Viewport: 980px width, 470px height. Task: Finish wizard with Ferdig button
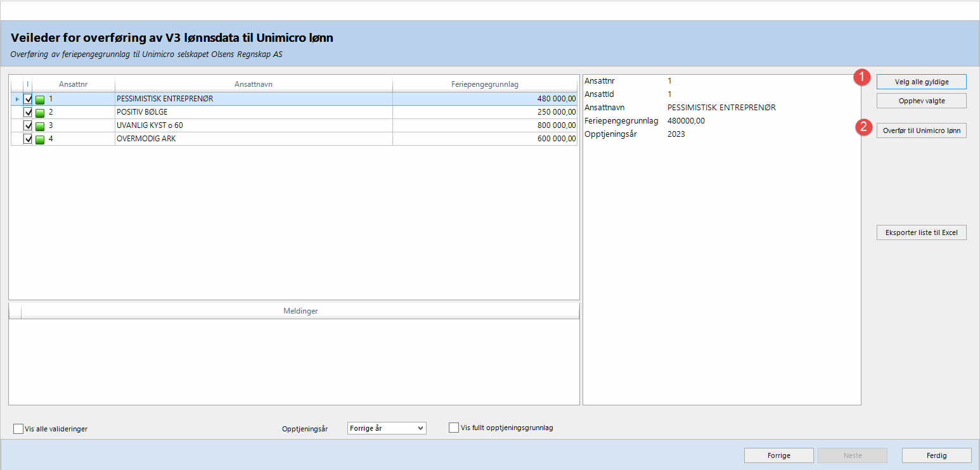[x=936, y=455]
